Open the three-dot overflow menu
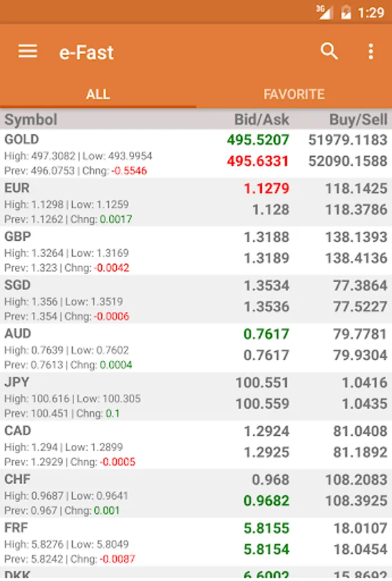The image size is (392, 581). (x=371, y=52)
